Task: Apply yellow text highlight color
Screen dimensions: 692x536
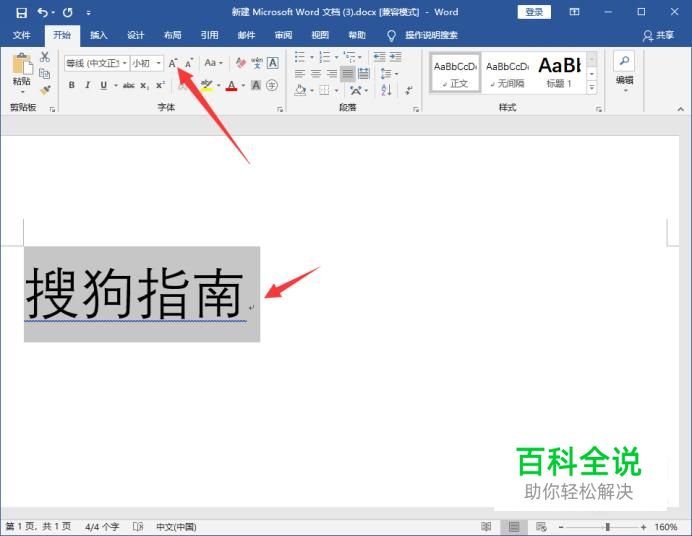Action: click(x=207, y=85)
